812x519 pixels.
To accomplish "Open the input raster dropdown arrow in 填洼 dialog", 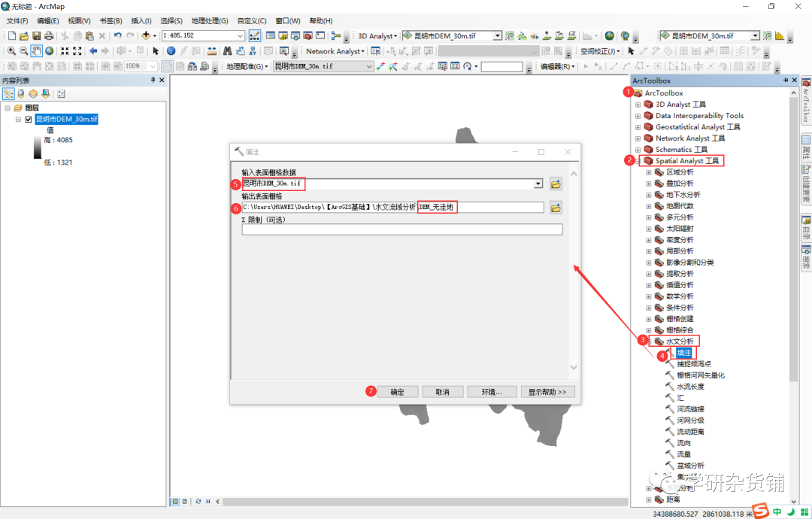I will coord(538,184).
